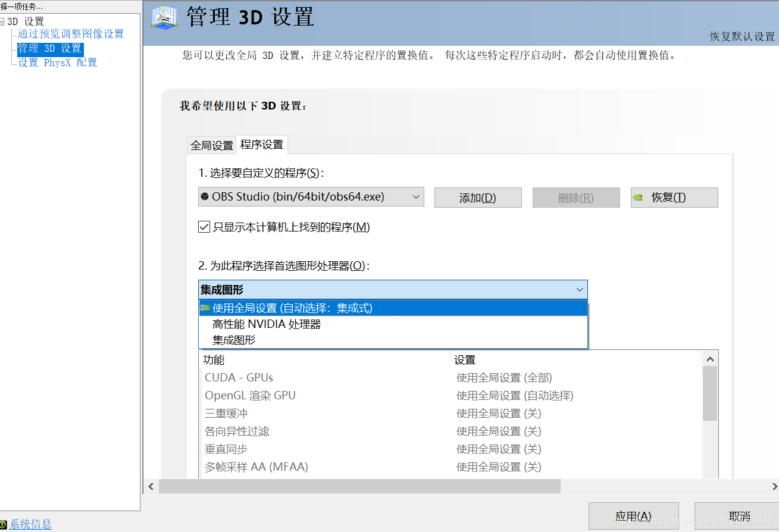Open the OBS Studio program dropdown
This screenshot has width=779, height=532.
pyautogui.click(x=311, y=197)
